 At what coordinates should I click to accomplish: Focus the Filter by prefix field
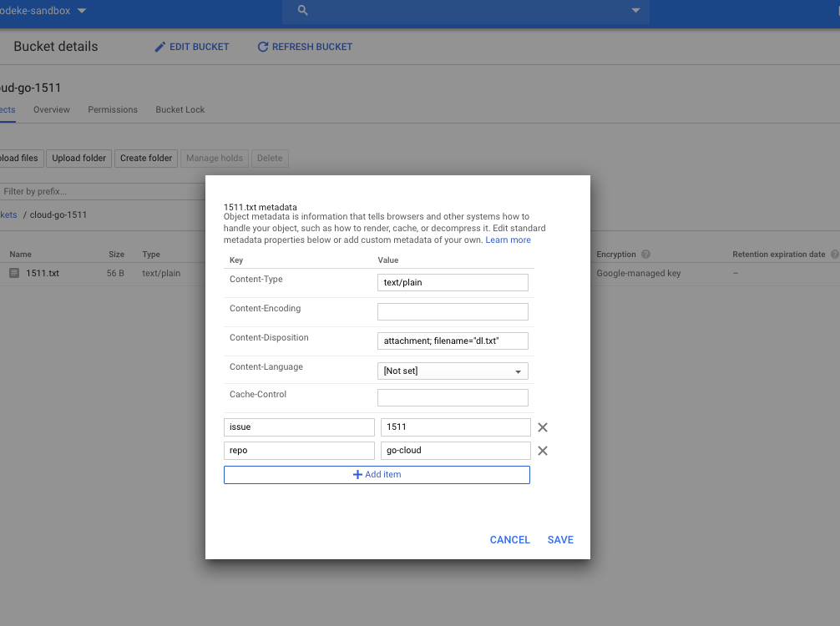102,192
